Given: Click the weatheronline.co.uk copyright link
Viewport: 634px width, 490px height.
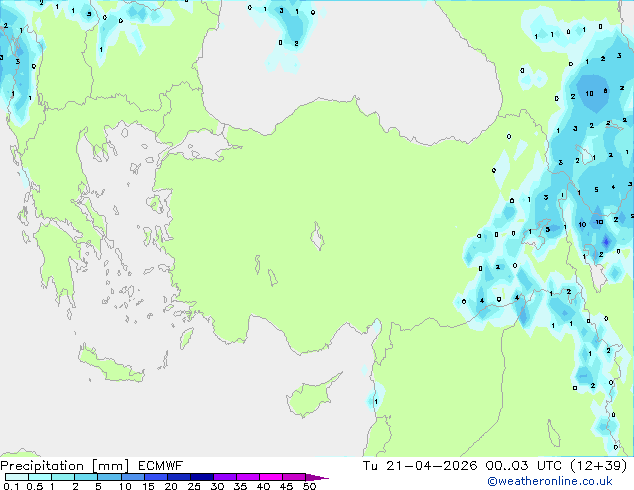Looking at the screenshot, I should click(x=550, y=481).
